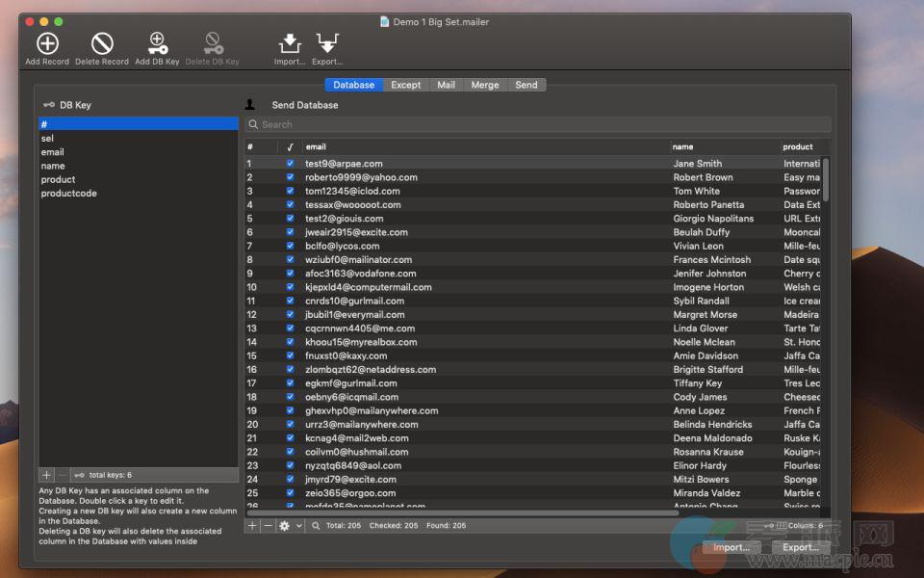Click plus button below the database table
924x578 pixels.
point(252,526)
